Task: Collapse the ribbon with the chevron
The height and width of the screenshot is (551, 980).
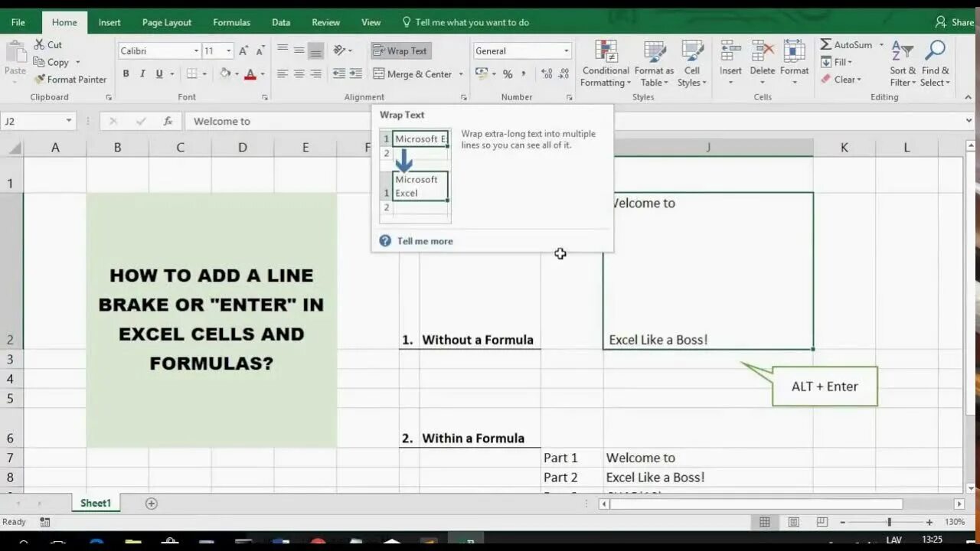Action: (x=969, y=97)
